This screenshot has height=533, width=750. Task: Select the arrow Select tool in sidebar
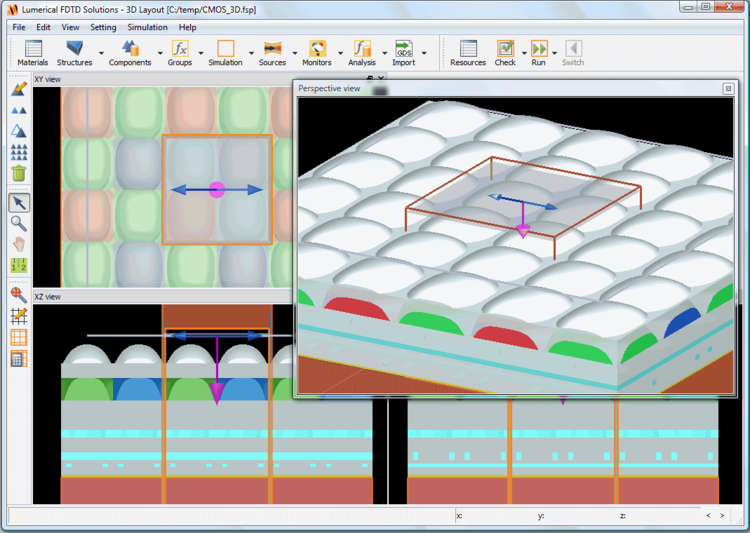(x=18, y=203)
